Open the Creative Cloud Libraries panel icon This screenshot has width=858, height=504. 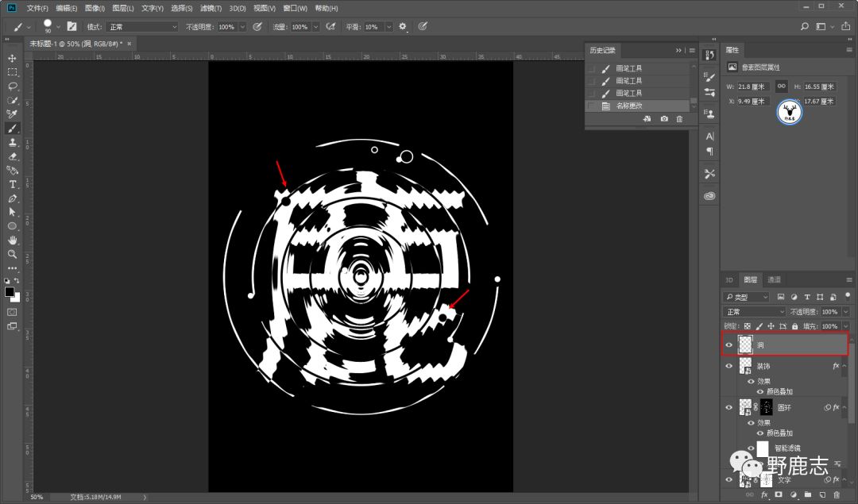click(x=709, y=196)
